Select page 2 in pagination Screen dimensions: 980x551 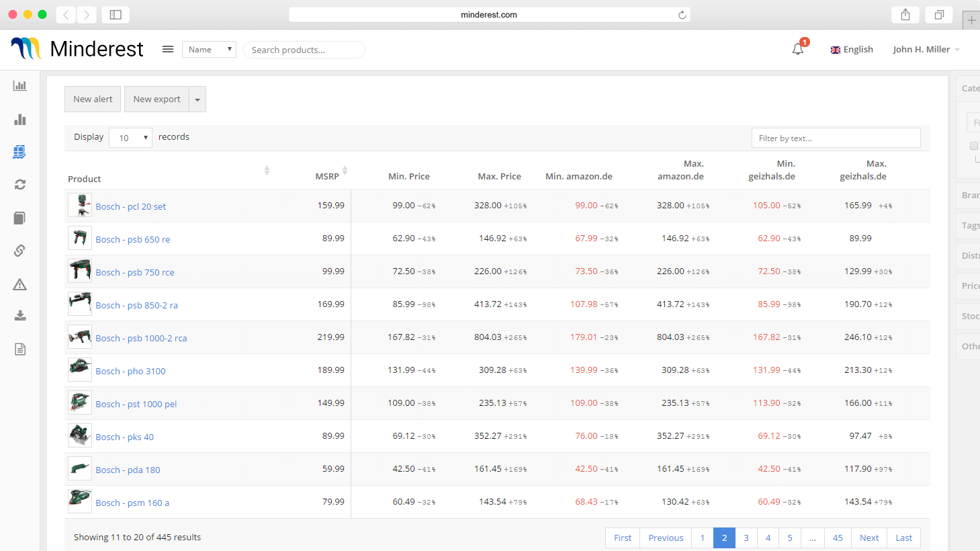pyautogui.click(x=724, y=538)
